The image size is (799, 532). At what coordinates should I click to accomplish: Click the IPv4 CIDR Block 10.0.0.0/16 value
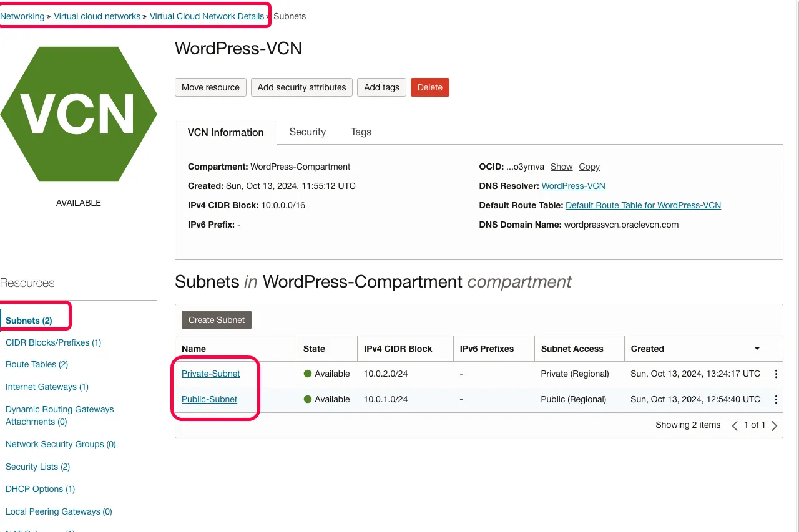[283, 205]
